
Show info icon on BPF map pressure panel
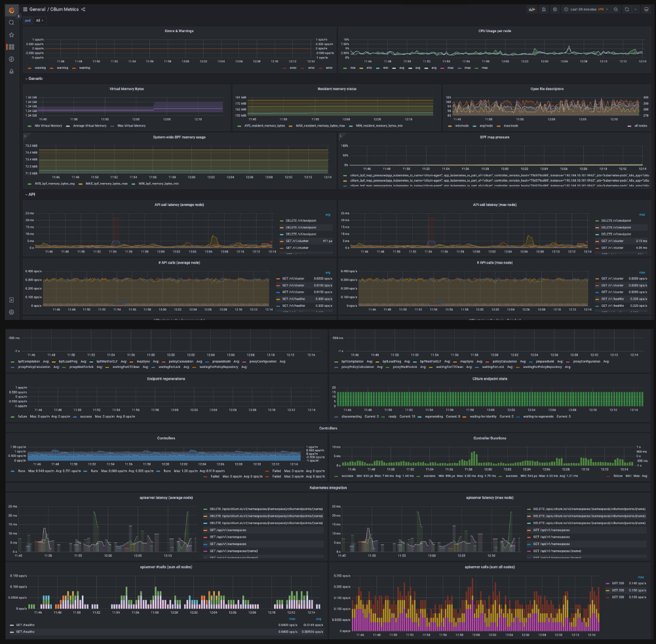[340, 136]
